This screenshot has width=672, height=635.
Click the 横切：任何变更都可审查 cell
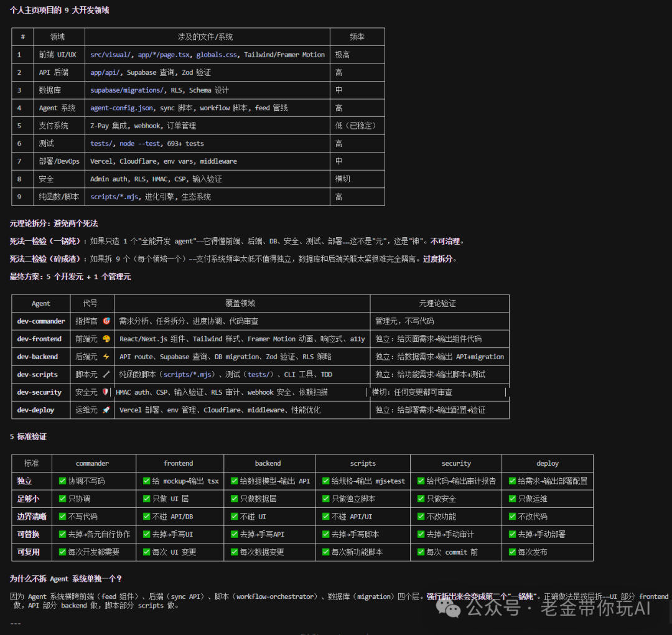click(x=438, y=392)
